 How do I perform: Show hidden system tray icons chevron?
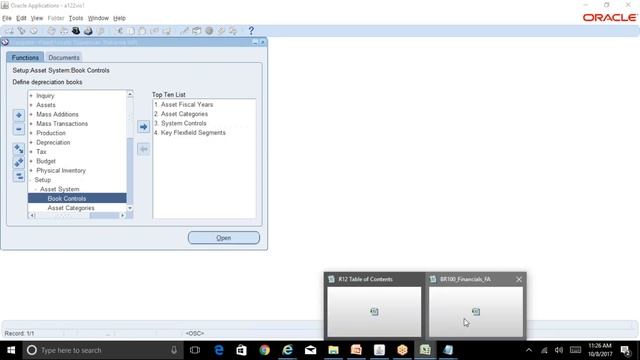coord(529,350)
